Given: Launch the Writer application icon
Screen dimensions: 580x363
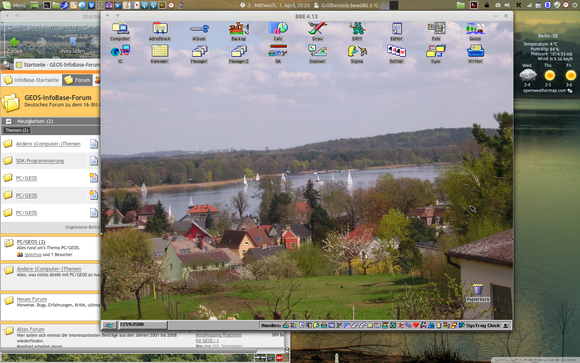Looking at the screenshot, I should pyautogui.click(x=475, y=54).
